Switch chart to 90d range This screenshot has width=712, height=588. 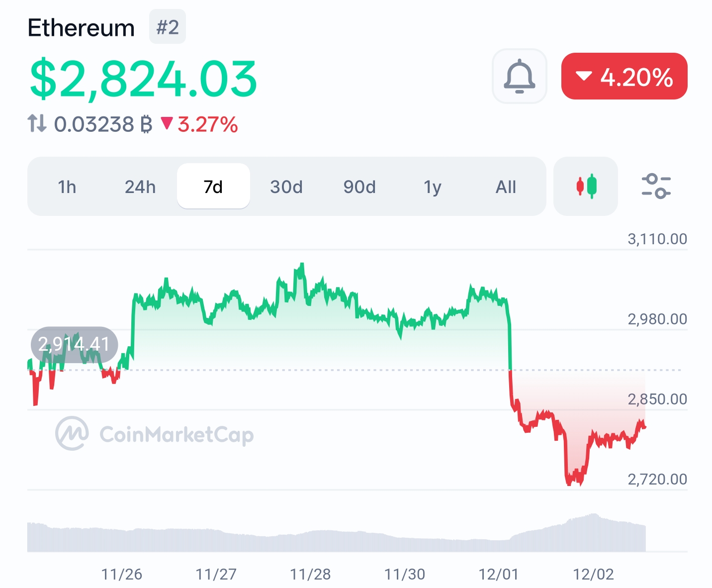point(359,187)
